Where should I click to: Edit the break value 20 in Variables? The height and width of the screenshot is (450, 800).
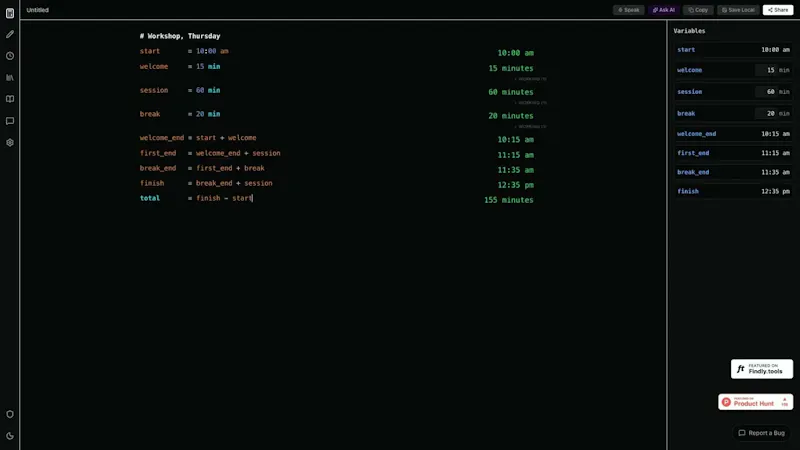click(x=766, y=113)
